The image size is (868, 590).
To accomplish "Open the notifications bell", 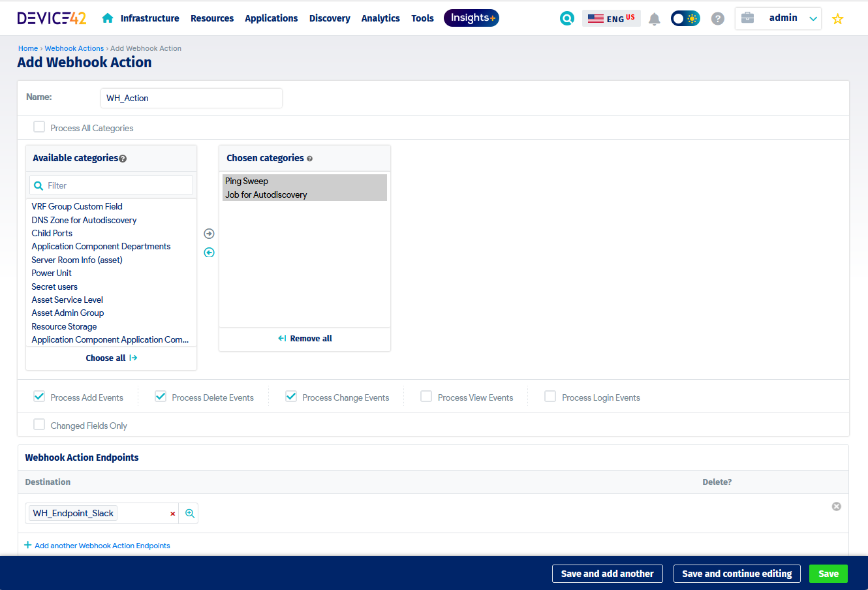I will pyautogui.click(x=654, y=19).
